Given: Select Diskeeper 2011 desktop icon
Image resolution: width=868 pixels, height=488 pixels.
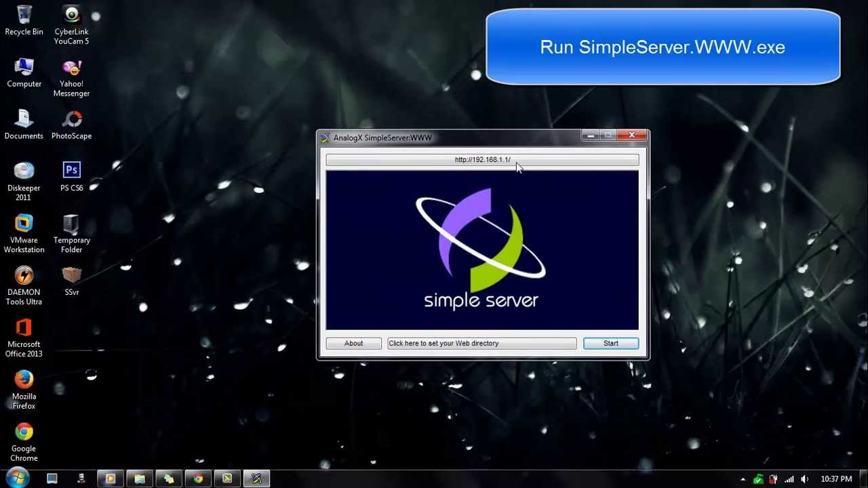Looking at the screenshot, I should pyautogui.click(x=24, y=182).
